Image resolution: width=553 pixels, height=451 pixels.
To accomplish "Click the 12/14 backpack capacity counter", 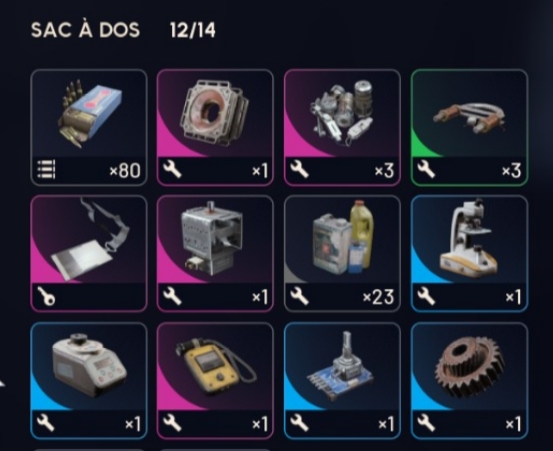I will (x=193, y=30).
